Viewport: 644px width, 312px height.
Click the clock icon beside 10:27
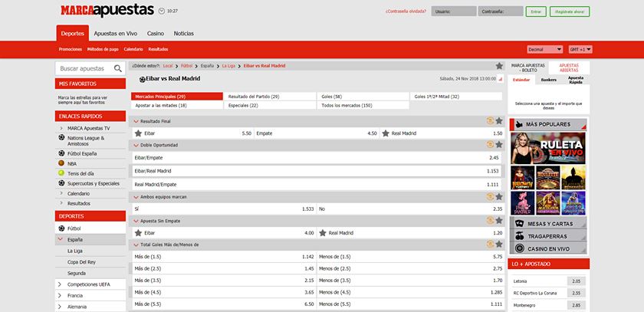162,11
